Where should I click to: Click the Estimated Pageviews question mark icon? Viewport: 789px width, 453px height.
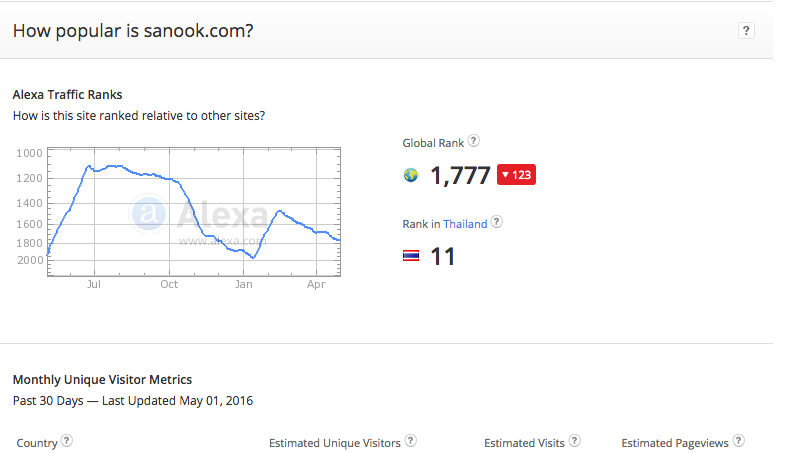coord(738,441)
